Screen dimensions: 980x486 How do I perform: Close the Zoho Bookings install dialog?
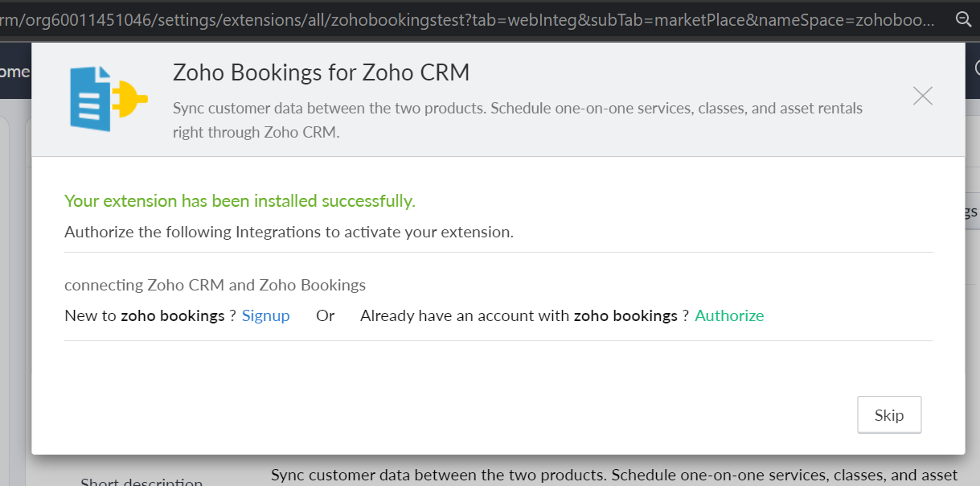point(922,97)
